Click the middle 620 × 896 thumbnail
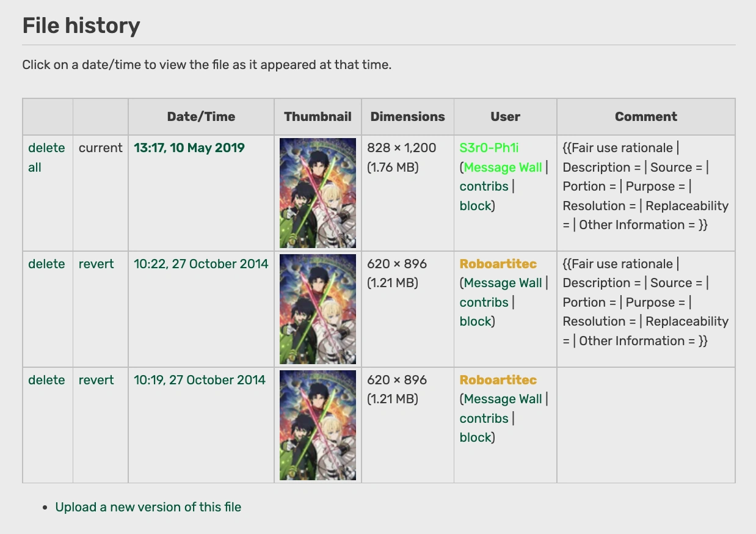756x534 pixels. tap(318, 309)
